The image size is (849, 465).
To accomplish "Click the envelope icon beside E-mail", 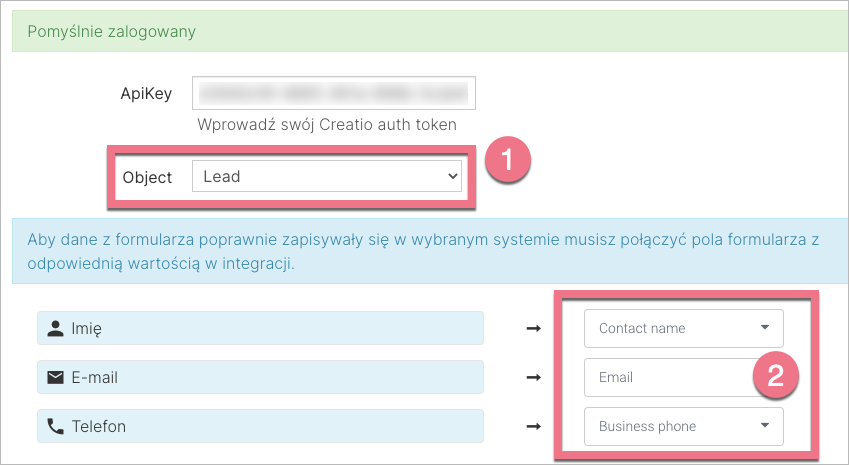I will click(x=55, y=377).
